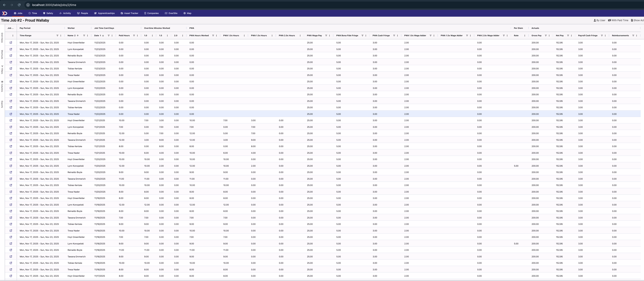644x281 pixels.
Task: Open the Jobs tab
Action: tap(18, 13)
